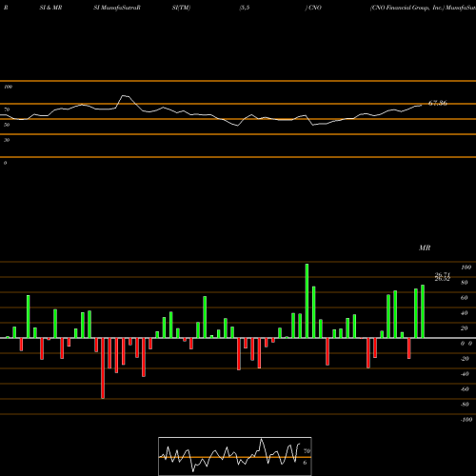
Task: Click the '70' label in the mini chart
Action: pos(307,451)
